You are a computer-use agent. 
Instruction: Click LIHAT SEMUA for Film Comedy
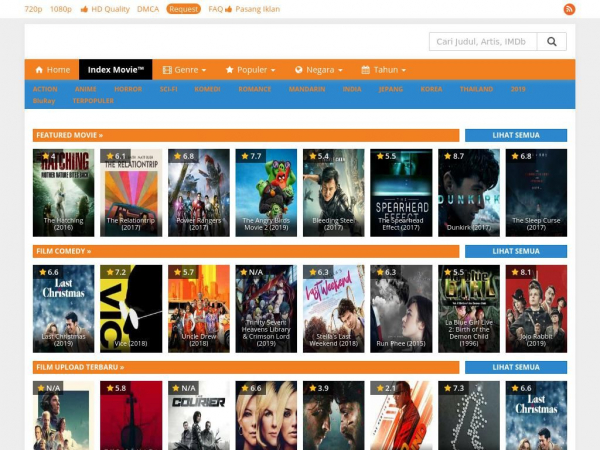[516, 251]
